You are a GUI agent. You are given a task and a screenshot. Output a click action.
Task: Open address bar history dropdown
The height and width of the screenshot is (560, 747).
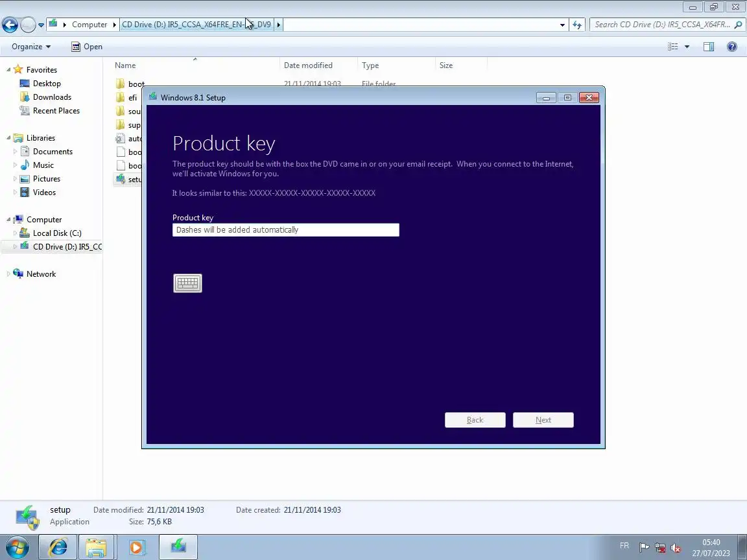coord(562,25)
